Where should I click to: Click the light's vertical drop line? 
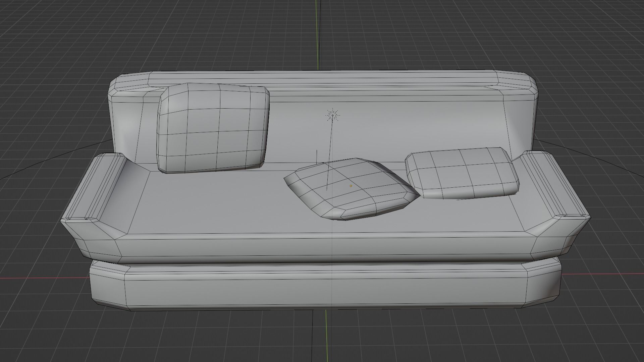[330, 151]
